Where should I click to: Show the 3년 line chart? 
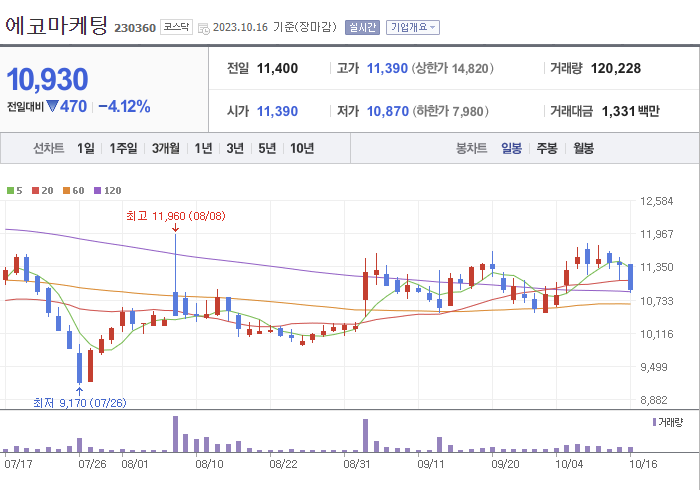click(x=235, y=148)
